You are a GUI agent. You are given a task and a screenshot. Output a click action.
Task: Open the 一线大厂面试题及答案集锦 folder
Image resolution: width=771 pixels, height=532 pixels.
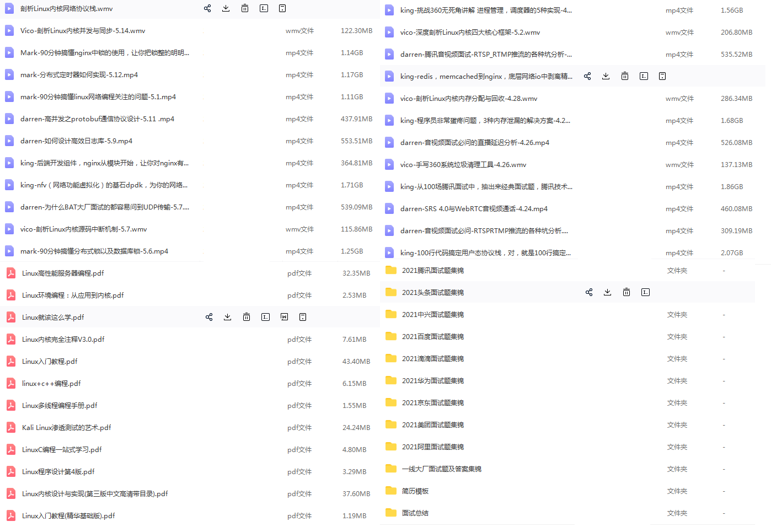click(442, 469)
